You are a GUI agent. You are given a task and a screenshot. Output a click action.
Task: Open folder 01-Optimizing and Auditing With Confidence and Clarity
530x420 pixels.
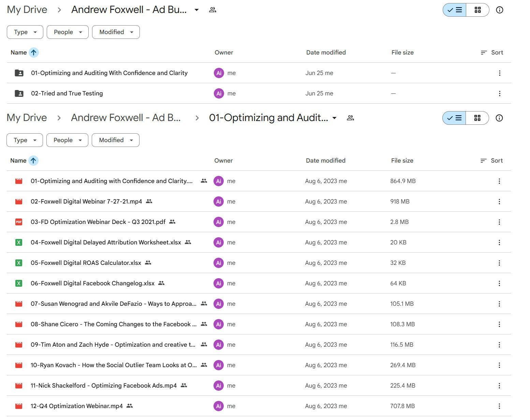click(x=109, y=73)
